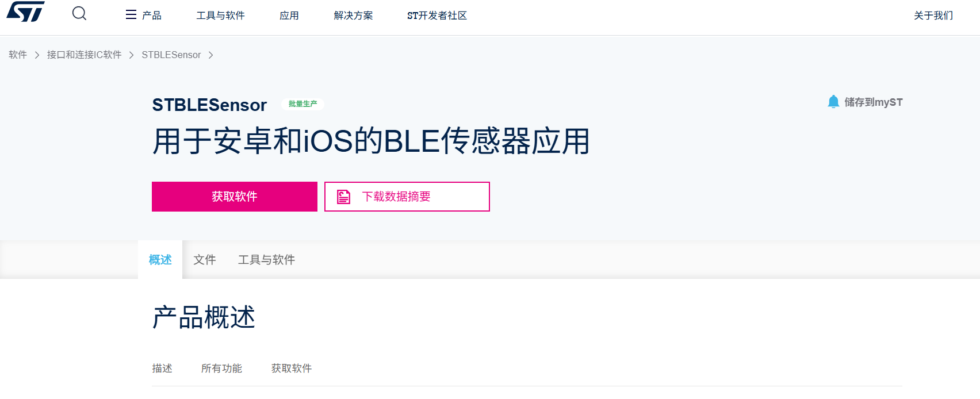Click the chevron after STBLESensor breadcrumb
Image resolution: width=980 pixels, height=399 pixels.
tap(212, 55)
